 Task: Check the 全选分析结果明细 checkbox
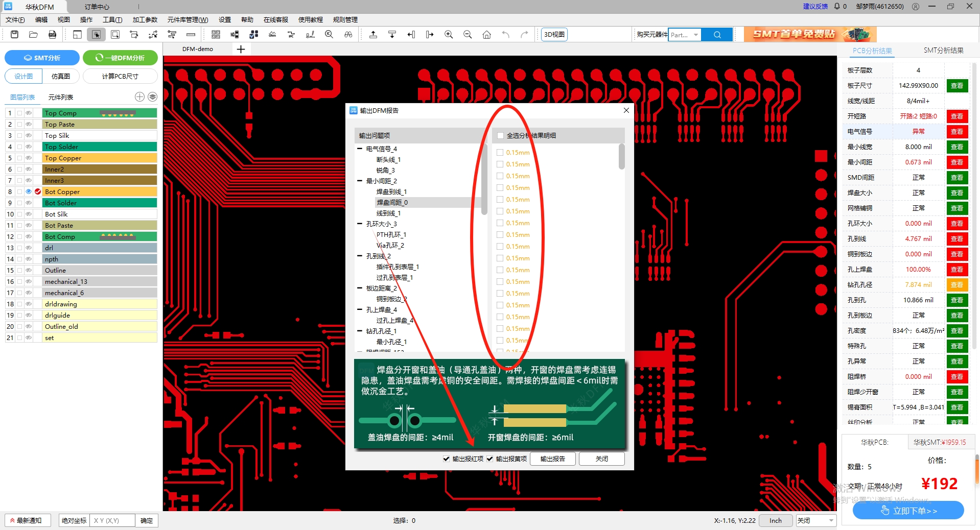click(x=500, y=136)
